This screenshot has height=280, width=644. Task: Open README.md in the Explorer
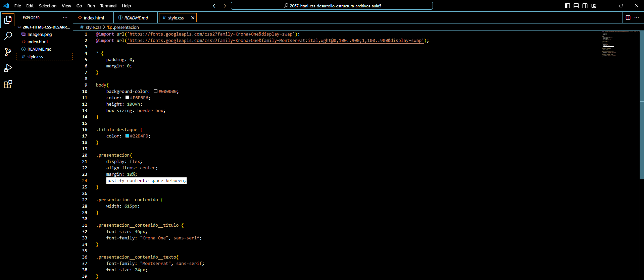click(45, 49)
